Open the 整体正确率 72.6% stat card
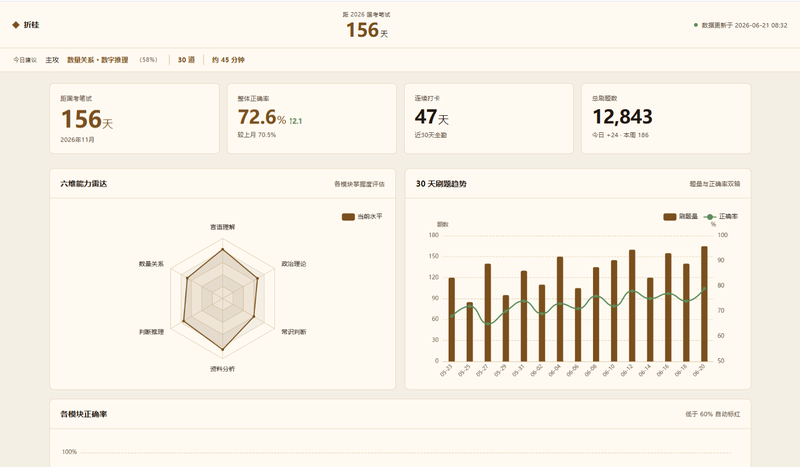The height and width of the screenshot is (467, 800). [312, 118]
